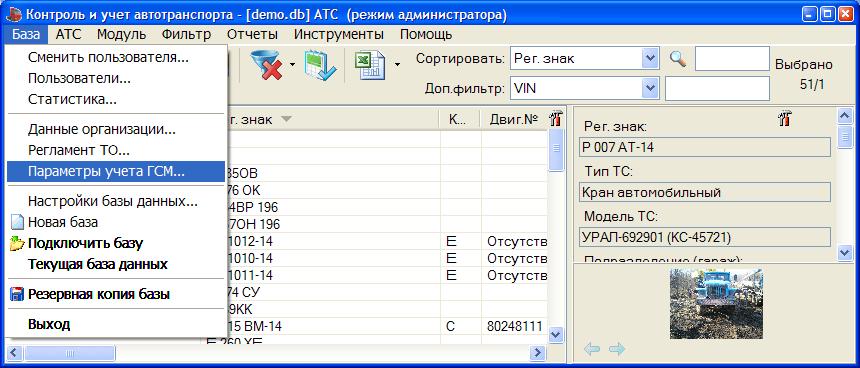
Task: Select the table row ending 1010-14
Action: pos(387,258)
